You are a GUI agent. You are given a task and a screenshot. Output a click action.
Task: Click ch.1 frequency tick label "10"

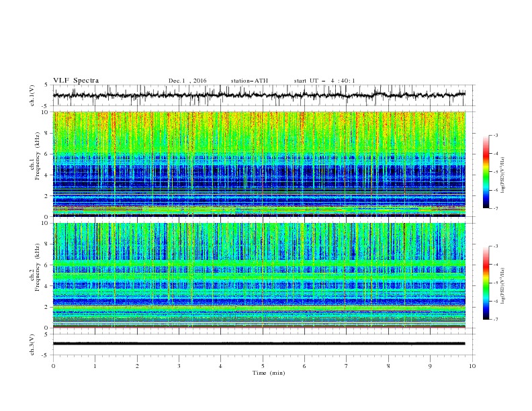[45, 112]
